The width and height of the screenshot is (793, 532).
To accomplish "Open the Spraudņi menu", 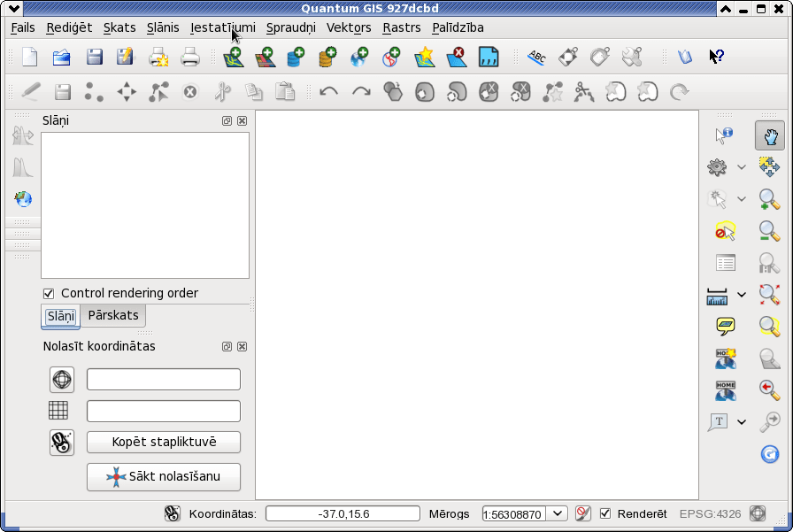I will (291, 27).
